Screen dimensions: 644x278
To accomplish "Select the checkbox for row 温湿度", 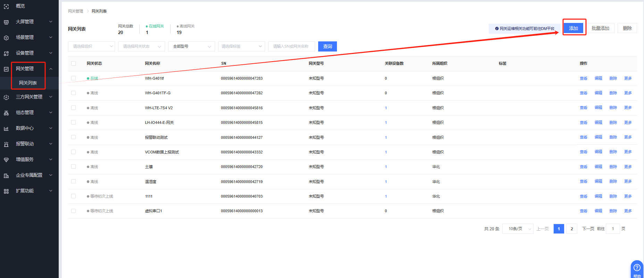I will (73, 182).
